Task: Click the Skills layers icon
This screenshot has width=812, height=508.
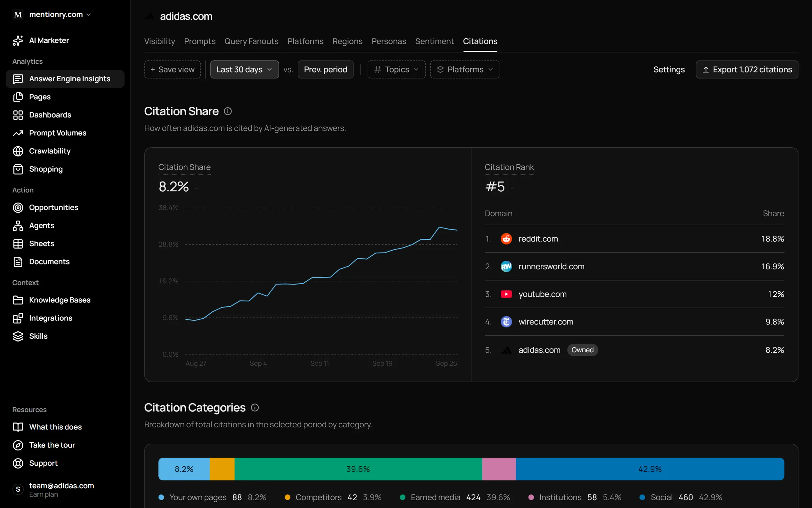Action: pyautogui.click(x=18, y=336)
